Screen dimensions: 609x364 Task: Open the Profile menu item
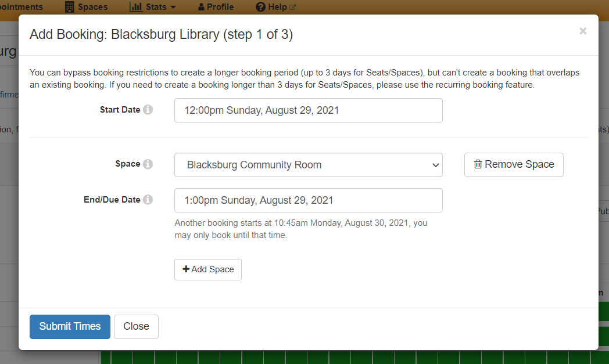[216, 7]
